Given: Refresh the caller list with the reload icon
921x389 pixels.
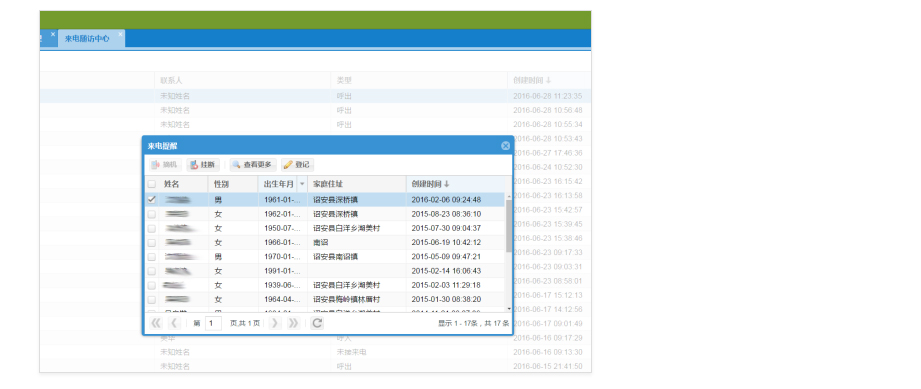Looking at the screenshot, I should point(317,323).
